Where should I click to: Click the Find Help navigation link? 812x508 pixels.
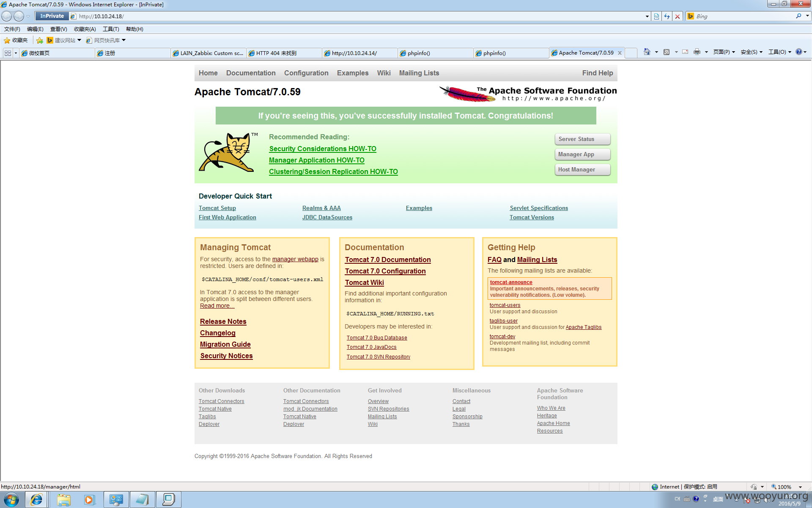pyautogui.click(x=597, y=73)
